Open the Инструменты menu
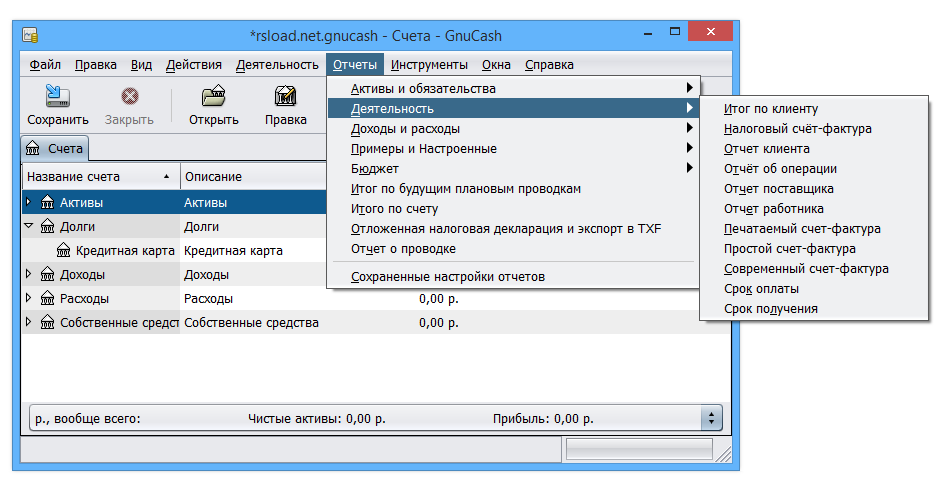The width and height of the screenshot is (952, 499). click(429, 64)
